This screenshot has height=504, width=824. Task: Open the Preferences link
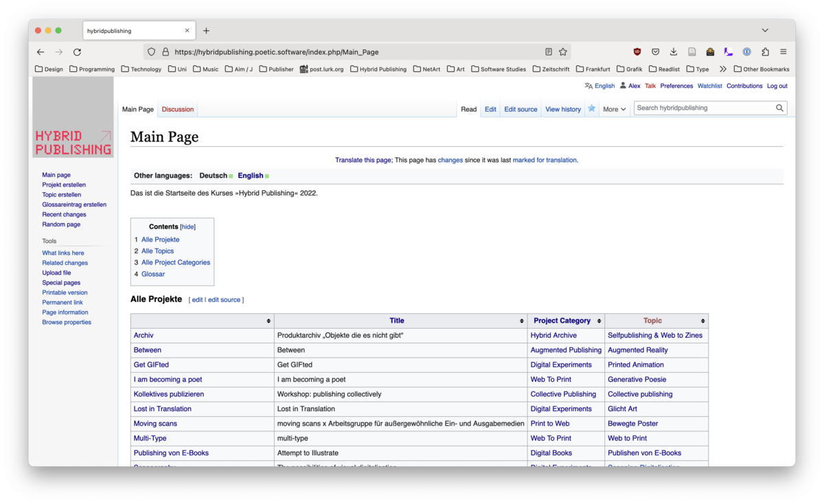pos(676,86)
